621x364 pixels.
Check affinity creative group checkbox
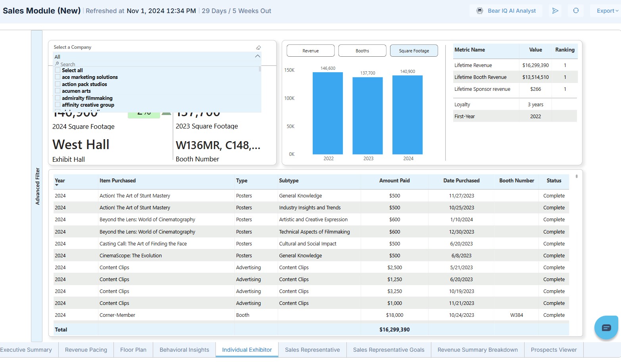pos(58,105)
